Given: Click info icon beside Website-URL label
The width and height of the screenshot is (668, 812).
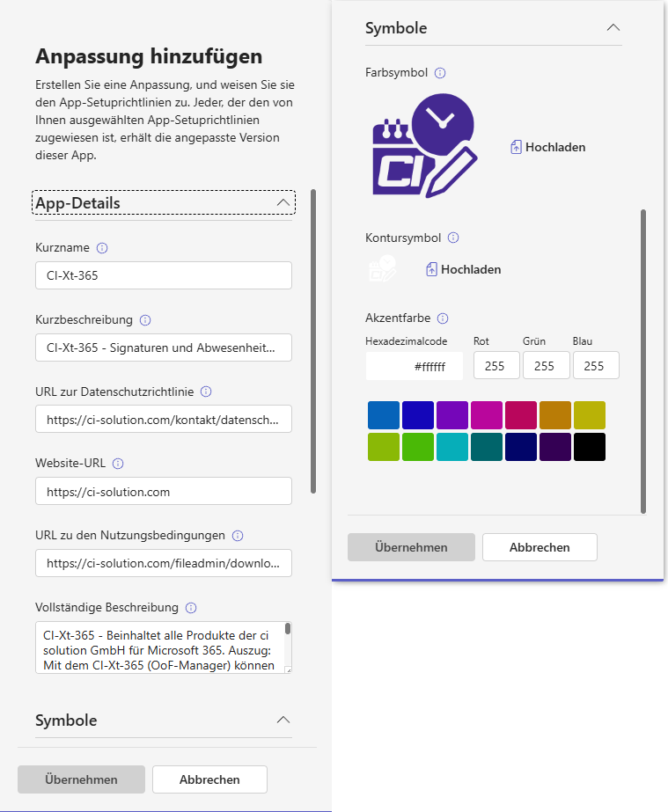Looking at the screenshot, I should [118, 464].
